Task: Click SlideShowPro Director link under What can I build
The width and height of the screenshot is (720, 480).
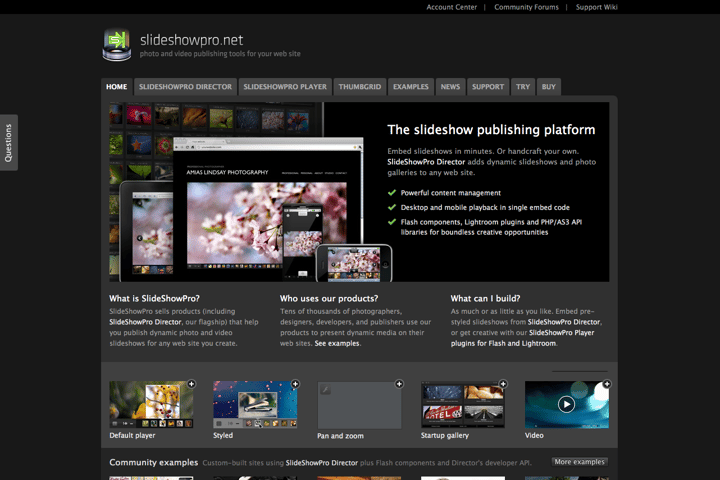Action: [564, 322]
